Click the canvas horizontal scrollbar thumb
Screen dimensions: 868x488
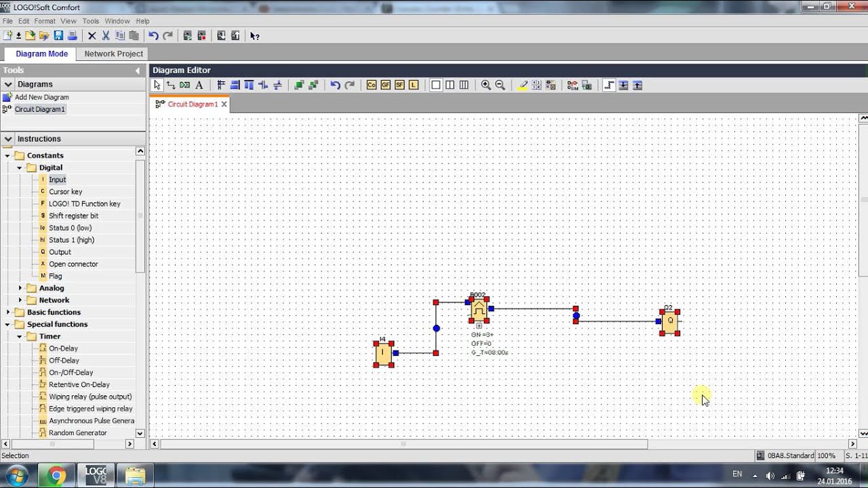point(404,444)
